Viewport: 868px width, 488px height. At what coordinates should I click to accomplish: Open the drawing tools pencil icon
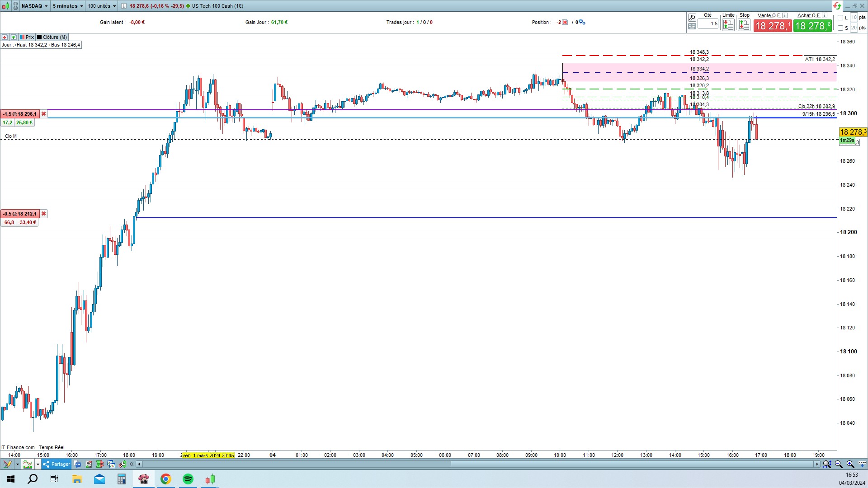[x=7, y=464]
